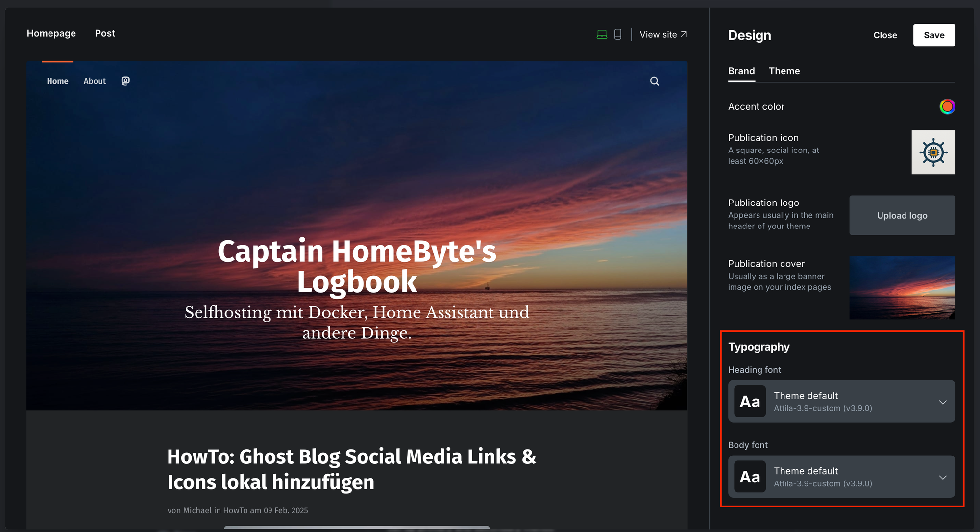Switch preview to Post

[x=105, y=33]
